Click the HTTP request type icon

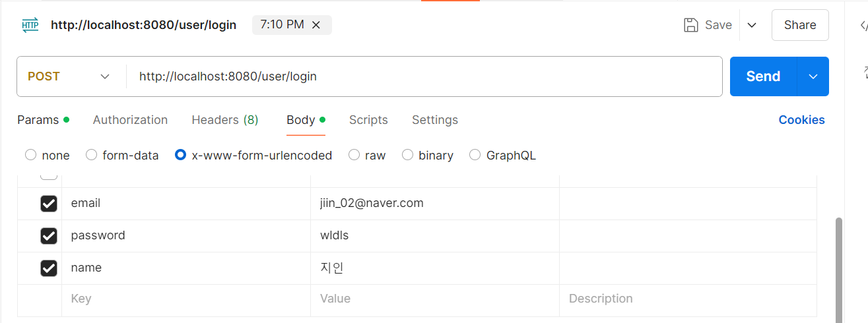coord(30,25)
